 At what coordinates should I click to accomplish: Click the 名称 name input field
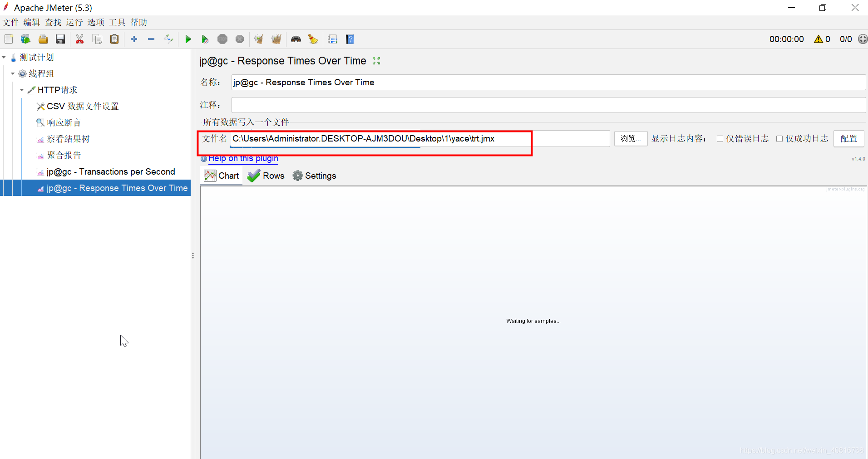pos(548,82)
